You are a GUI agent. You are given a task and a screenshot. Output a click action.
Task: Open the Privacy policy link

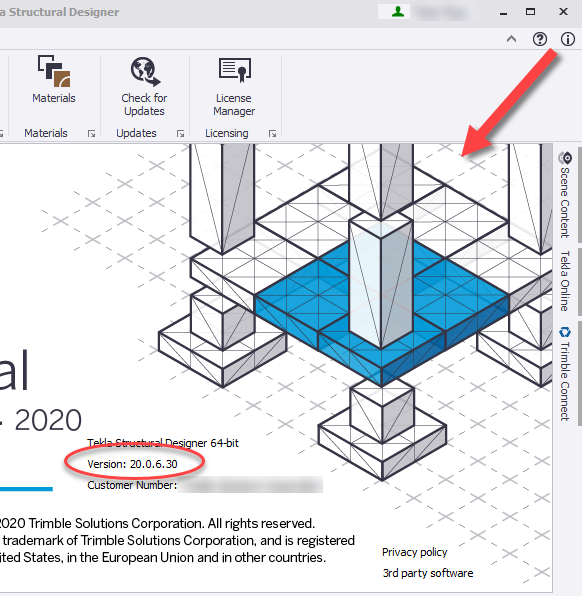click(x=414, y=552)
